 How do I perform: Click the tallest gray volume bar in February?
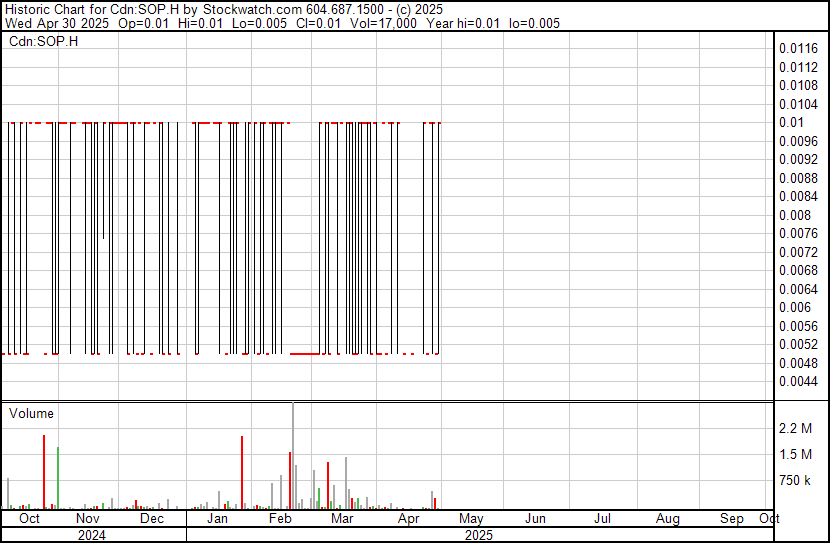[x=293, y=456]
